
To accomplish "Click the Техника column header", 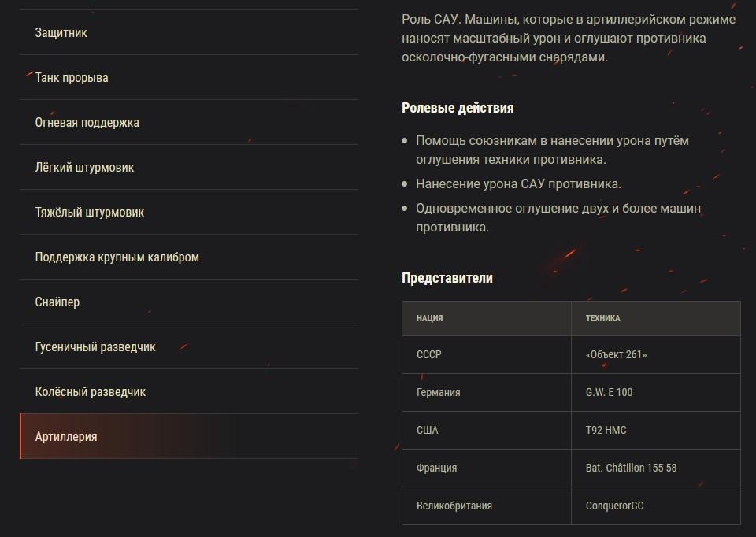I will (602, 319).
